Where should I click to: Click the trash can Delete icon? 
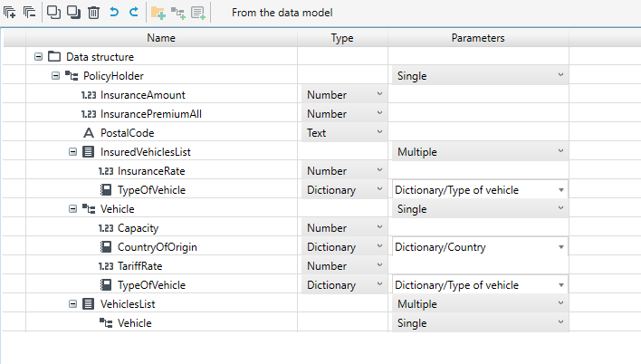(93, 13)
